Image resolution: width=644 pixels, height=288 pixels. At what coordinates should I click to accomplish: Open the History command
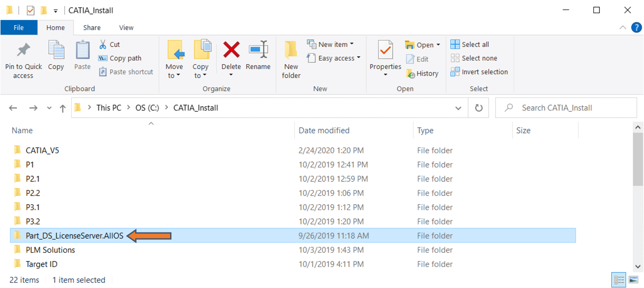[x=422, y=73]
